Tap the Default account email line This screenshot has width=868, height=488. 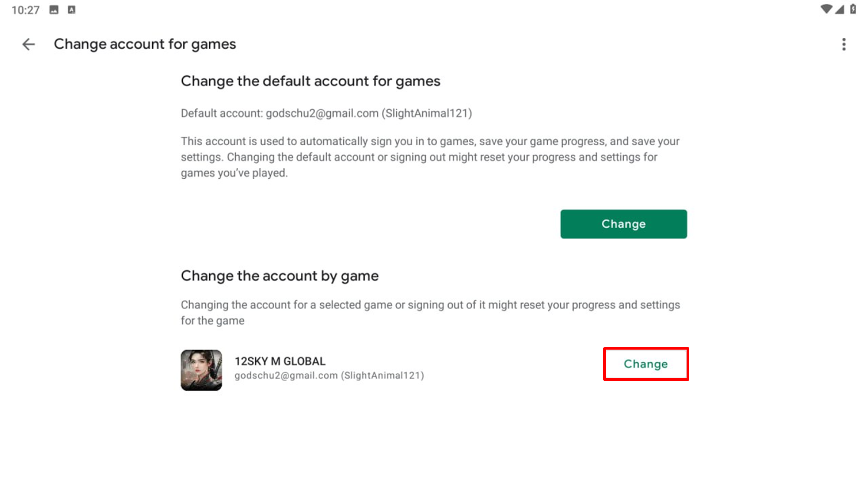point(325,113)
